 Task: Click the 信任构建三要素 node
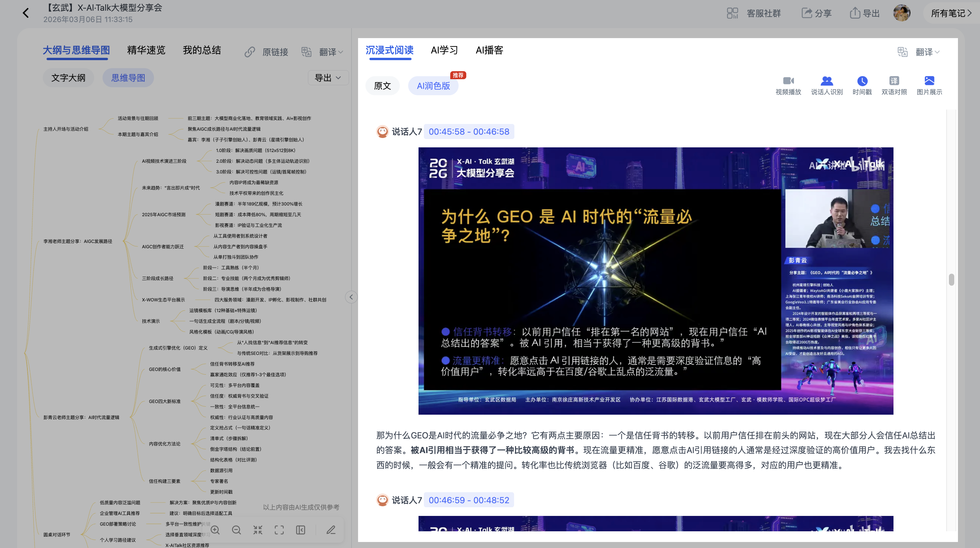[165, 482]
